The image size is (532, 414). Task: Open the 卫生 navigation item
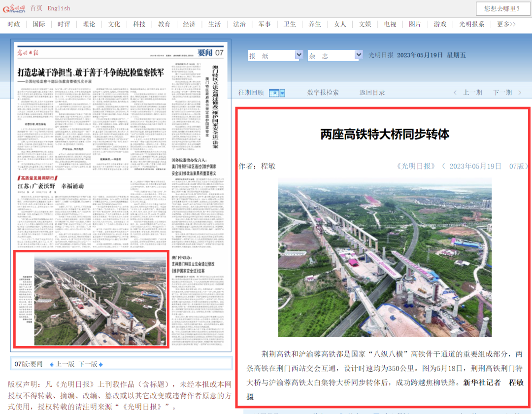pyautogui.click(x=290, y=24)
